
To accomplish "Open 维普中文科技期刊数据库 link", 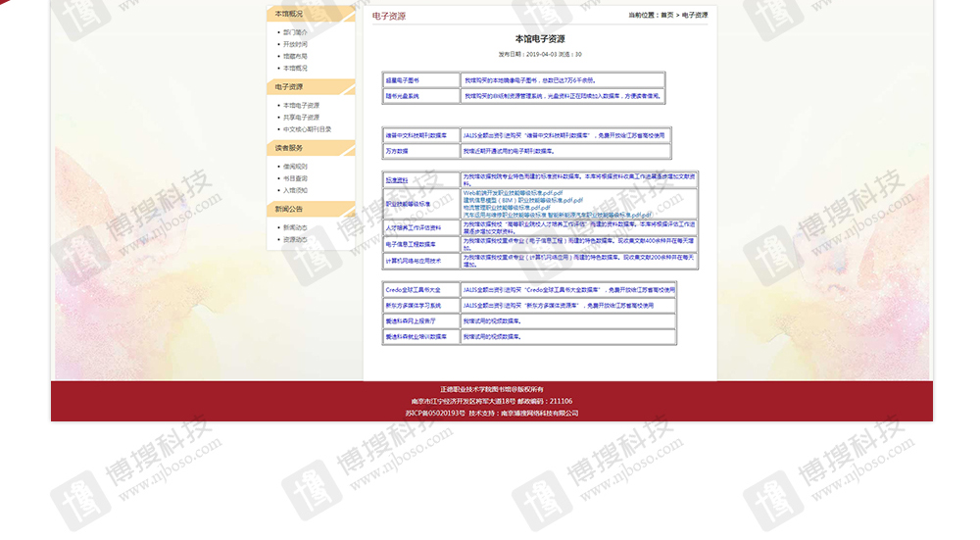I will tap(416, 135).
